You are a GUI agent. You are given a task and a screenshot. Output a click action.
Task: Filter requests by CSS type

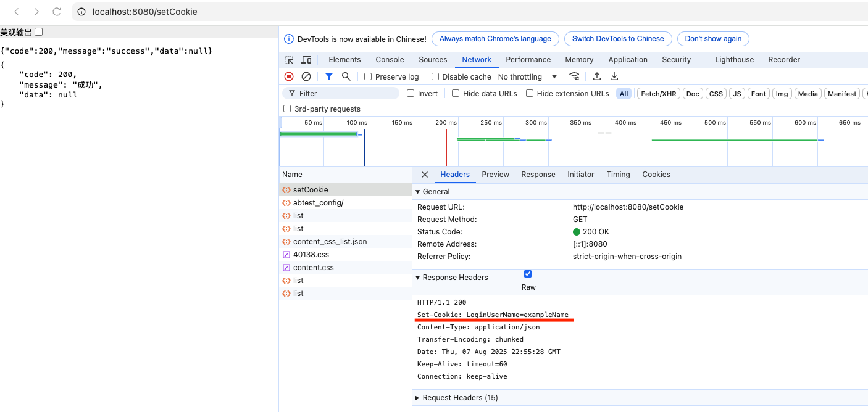coord(716,94)
